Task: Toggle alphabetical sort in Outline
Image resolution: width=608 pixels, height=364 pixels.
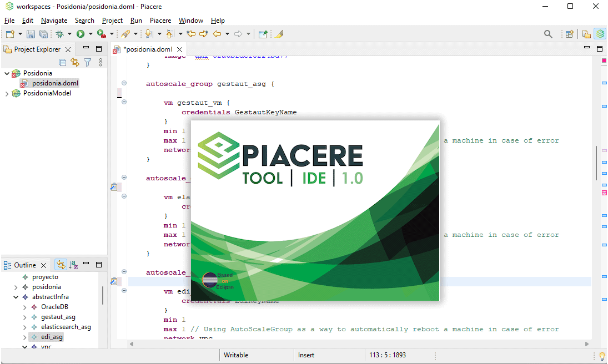Action: (73, 265)
